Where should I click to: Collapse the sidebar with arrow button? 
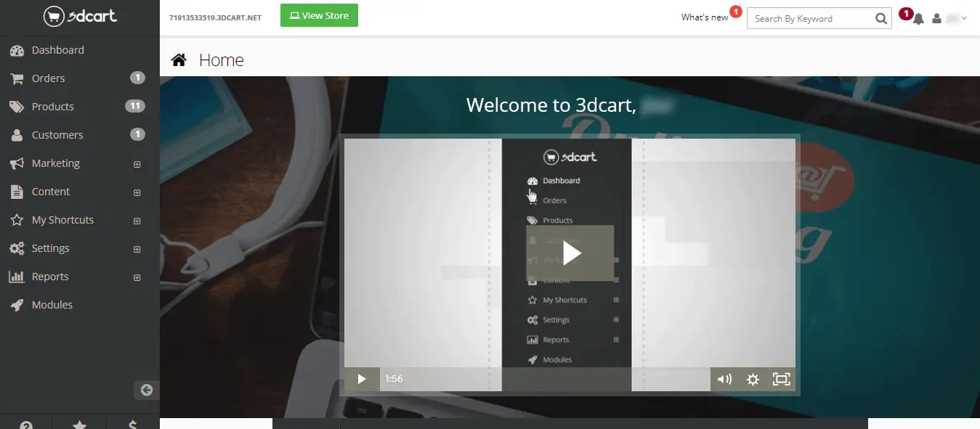[147, 390]
